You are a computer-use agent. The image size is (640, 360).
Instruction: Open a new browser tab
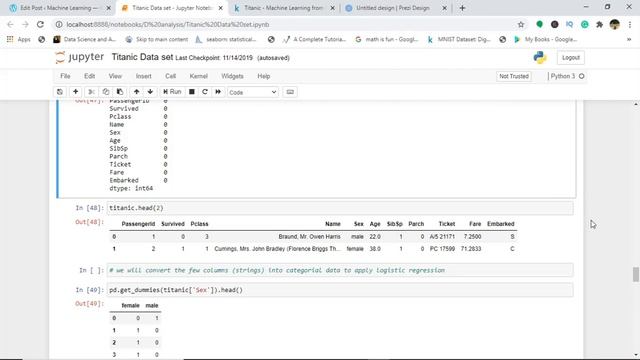coord(462,8)
